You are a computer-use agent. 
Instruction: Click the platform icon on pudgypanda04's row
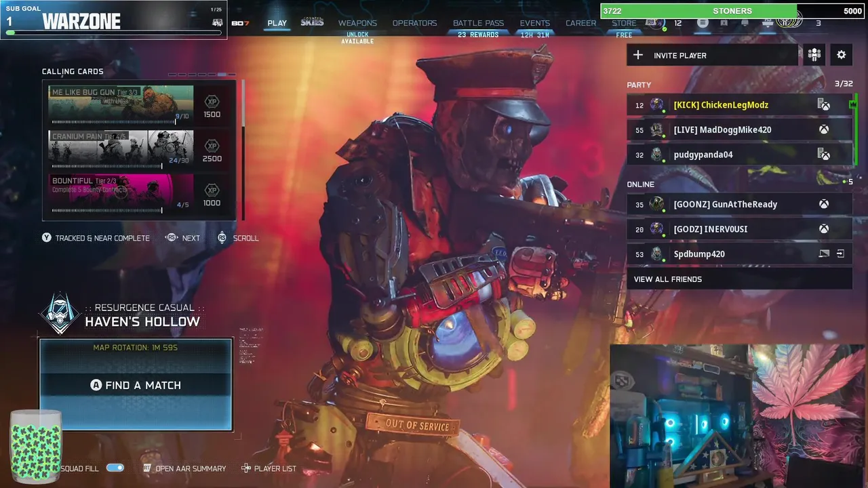(x=823, y=155)
